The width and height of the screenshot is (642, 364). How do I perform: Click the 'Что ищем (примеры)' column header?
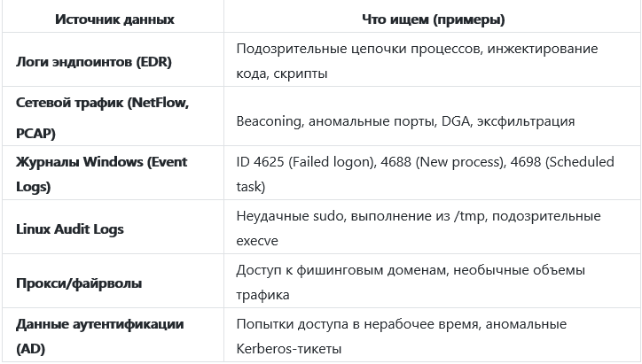point(434,19)
